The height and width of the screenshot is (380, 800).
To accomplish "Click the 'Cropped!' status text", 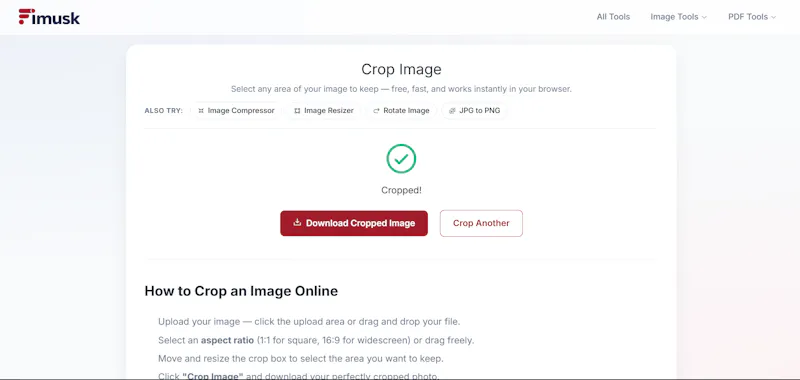I will [402, 190].
